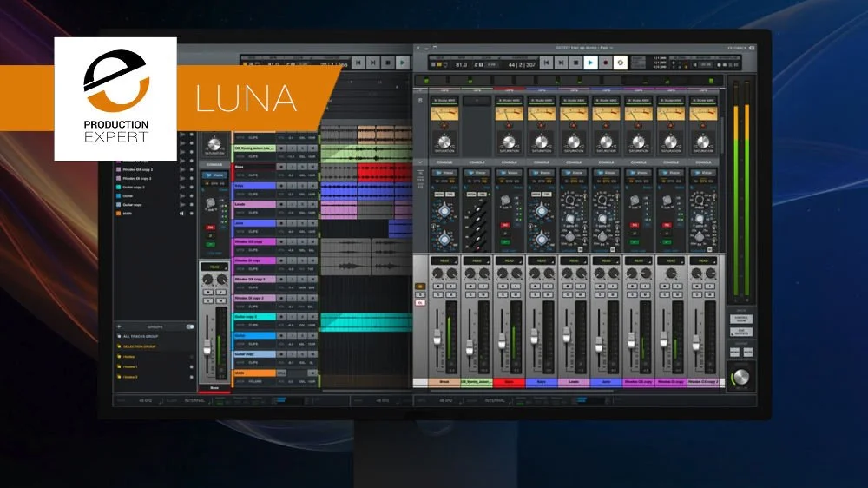Return to start in the mixer transport
This screenshot has width=868, height=488.
[x=546, y=63]
